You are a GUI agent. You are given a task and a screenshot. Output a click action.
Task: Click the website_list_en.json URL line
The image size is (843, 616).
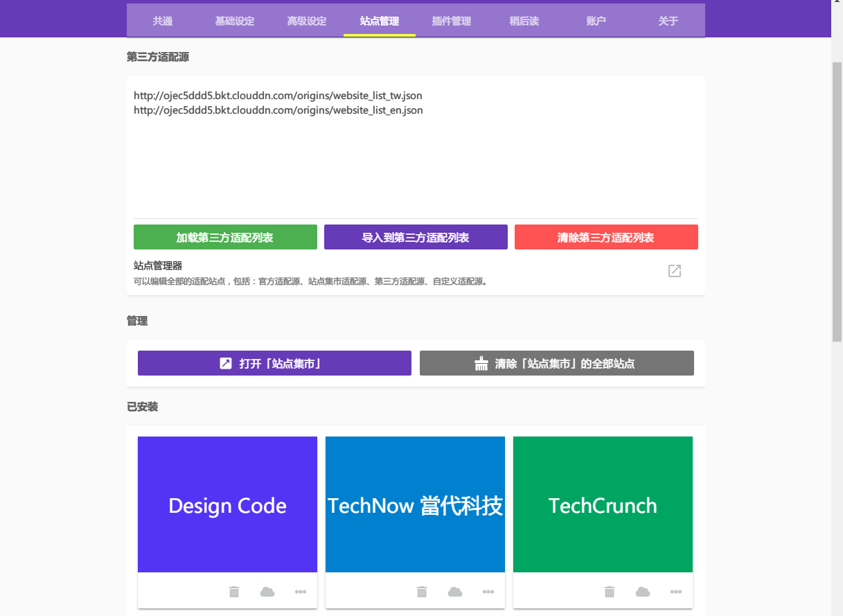click(x=278, y=110)
